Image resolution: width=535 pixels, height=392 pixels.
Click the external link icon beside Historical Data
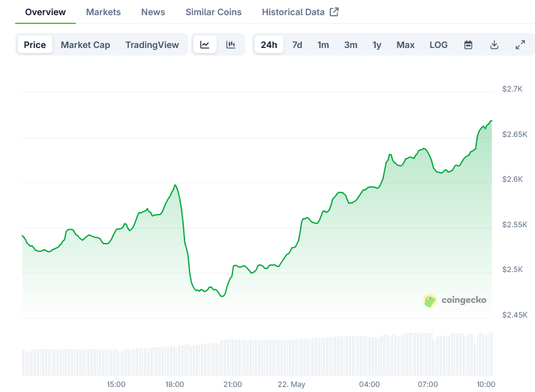[334, 12]
